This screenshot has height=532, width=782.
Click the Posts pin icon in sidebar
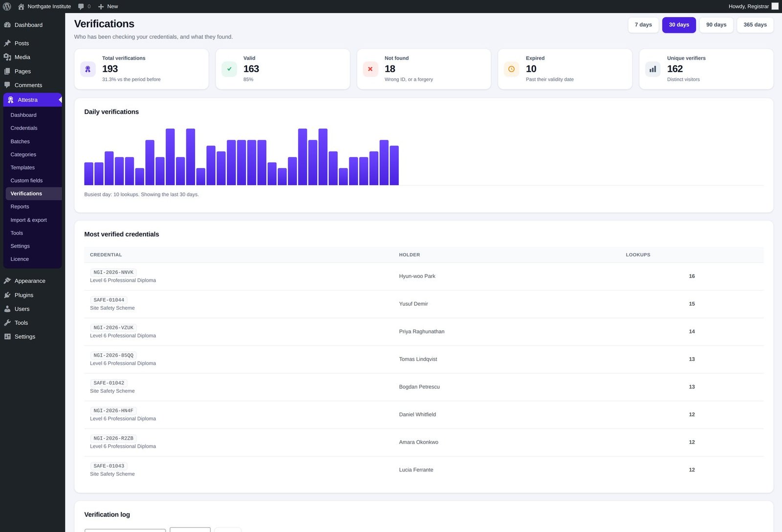pos(7,43)
